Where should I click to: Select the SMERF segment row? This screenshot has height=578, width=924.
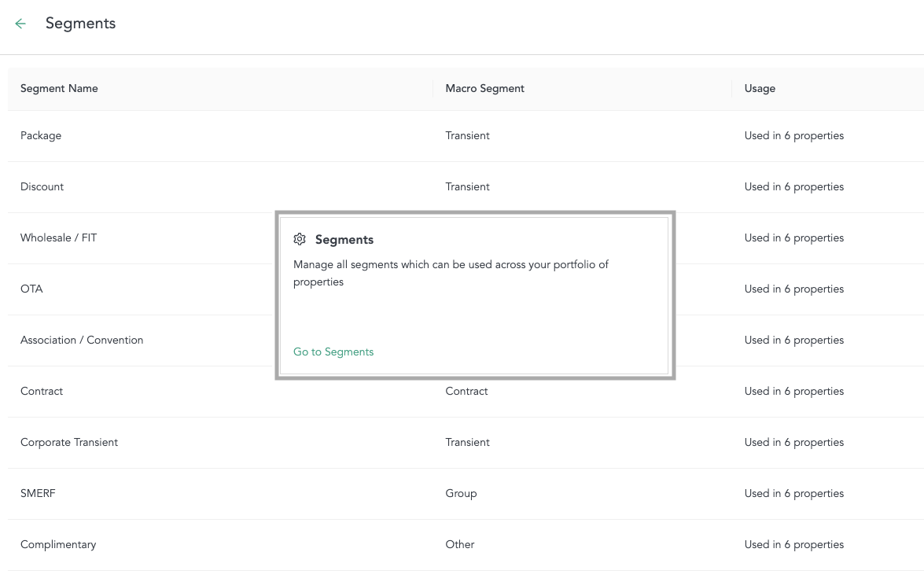[x=38, y=493]
